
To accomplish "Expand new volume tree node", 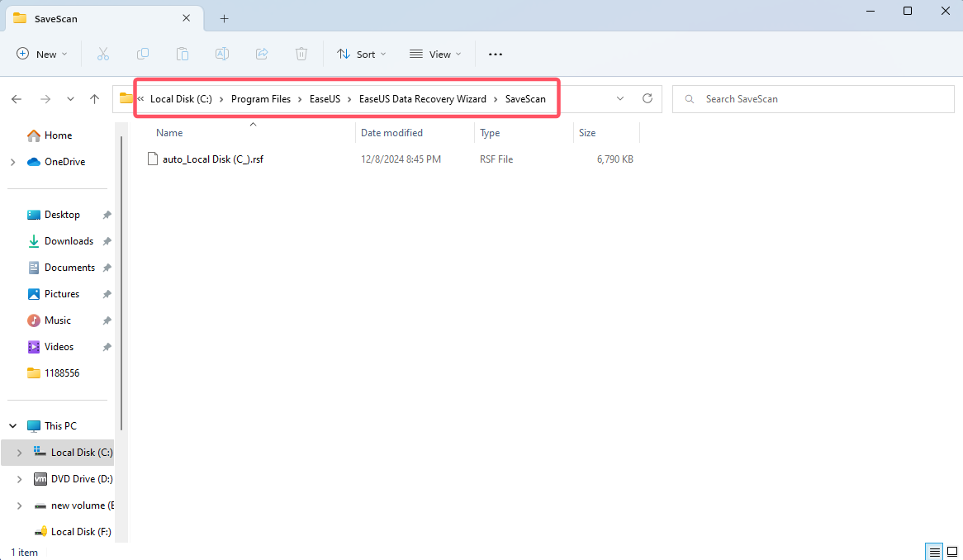I will [x=20, y=505].
